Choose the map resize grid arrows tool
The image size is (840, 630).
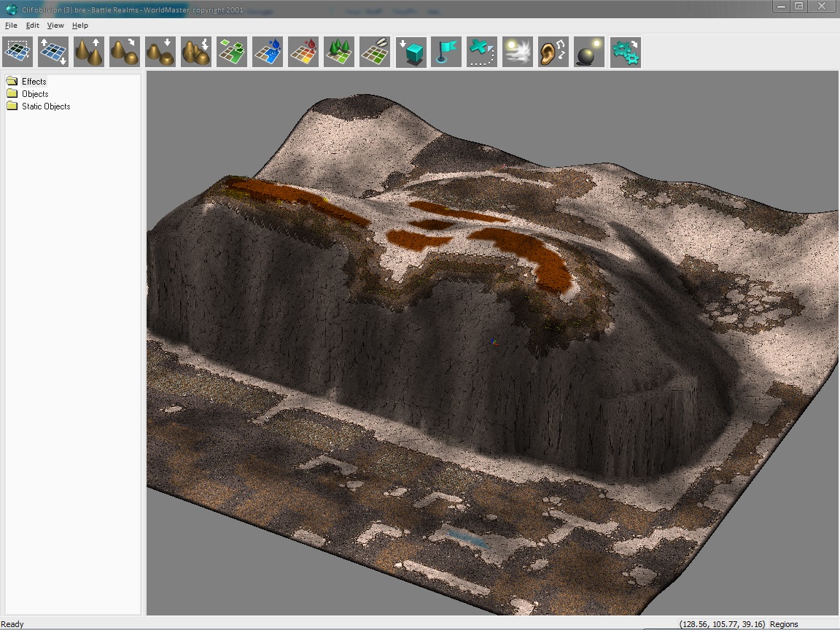[x=53, y=52]
